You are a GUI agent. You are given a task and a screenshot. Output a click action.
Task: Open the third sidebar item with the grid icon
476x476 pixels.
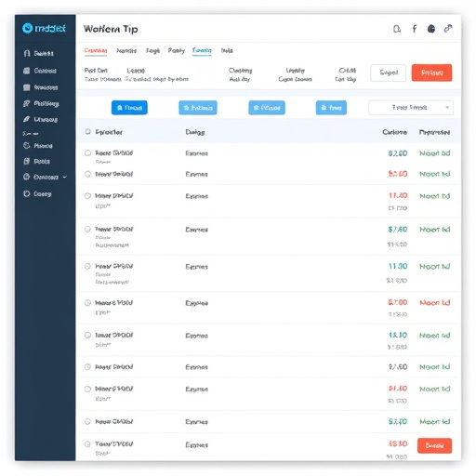tap(40, 87)
